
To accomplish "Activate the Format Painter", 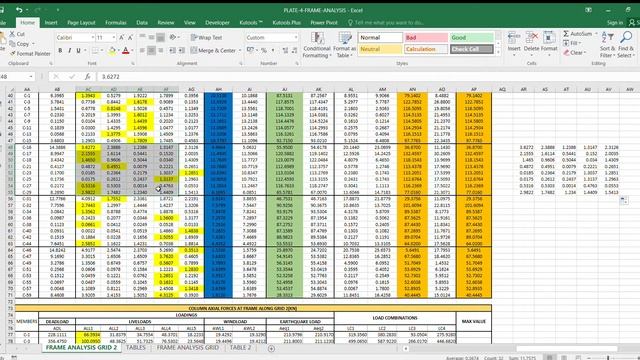I will coord(30,53).
